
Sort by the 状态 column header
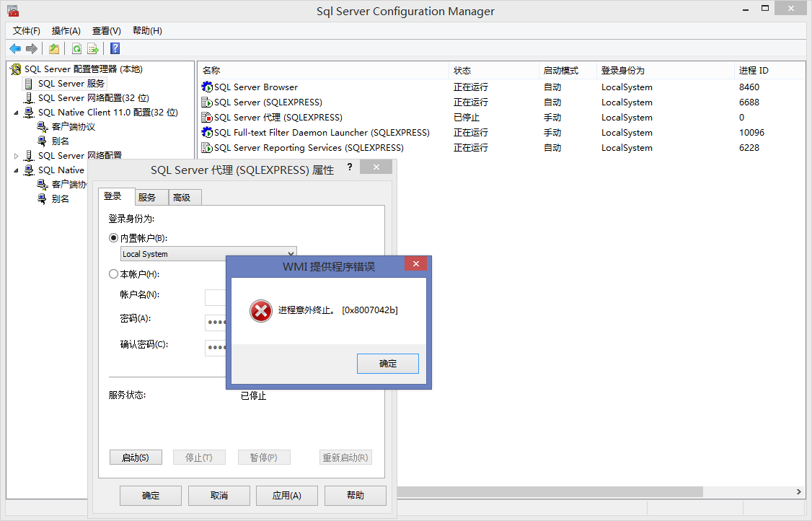493,71
